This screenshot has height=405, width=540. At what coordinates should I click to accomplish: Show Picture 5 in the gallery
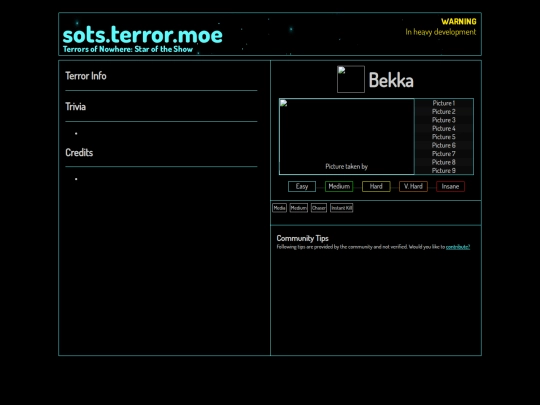point(444,137)
